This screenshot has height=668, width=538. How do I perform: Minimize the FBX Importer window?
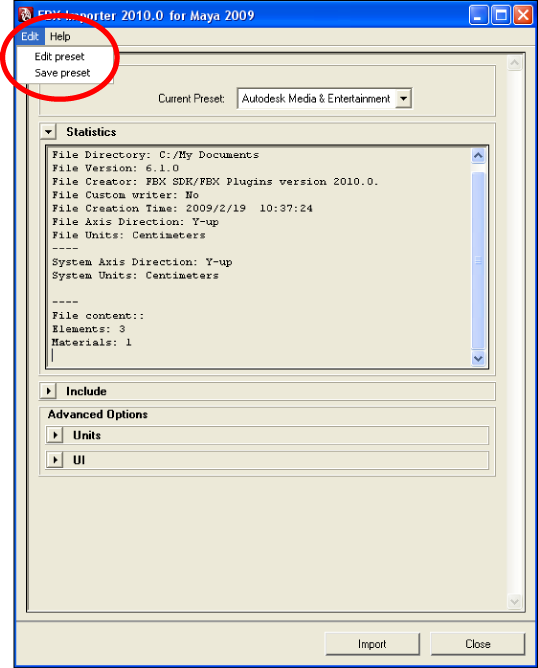(x=479, y=15)
